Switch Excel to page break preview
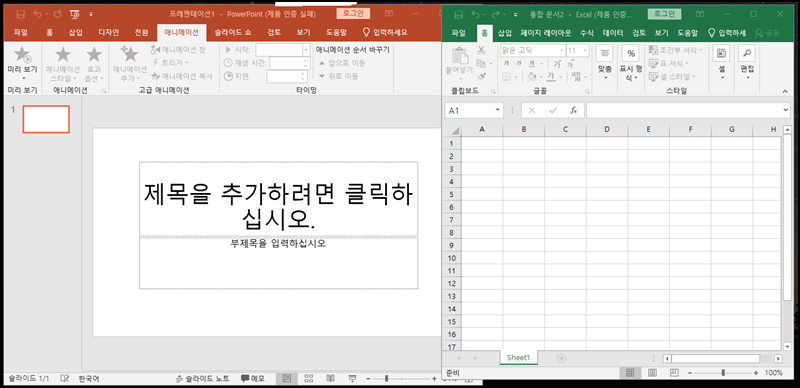800x388 pixels. [674, 373]
